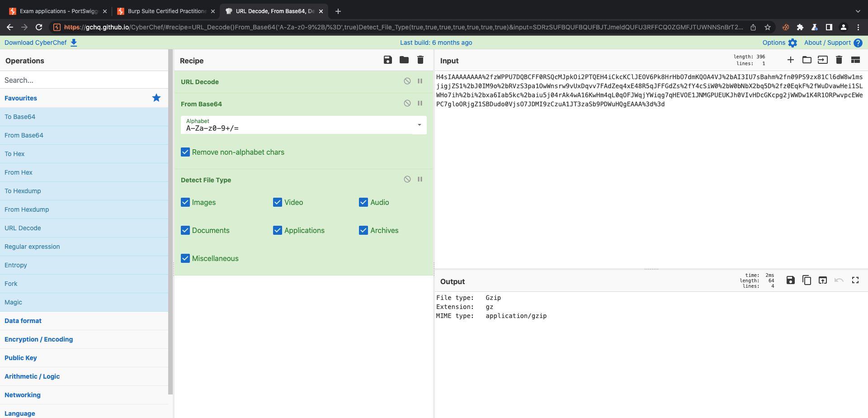
Task: Open the browser Extensions puzzle icon
Action: (x=800, y=27)
